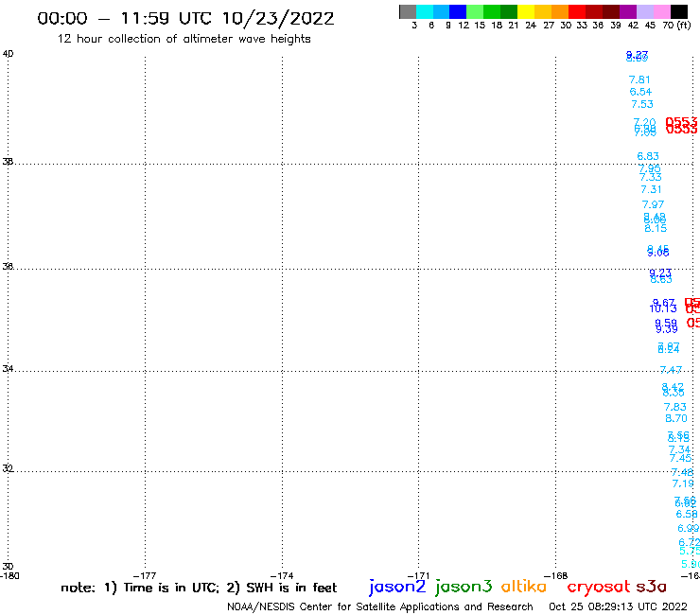
Task: Click the lavender swatch in the color legend
Action: [645, 11]
